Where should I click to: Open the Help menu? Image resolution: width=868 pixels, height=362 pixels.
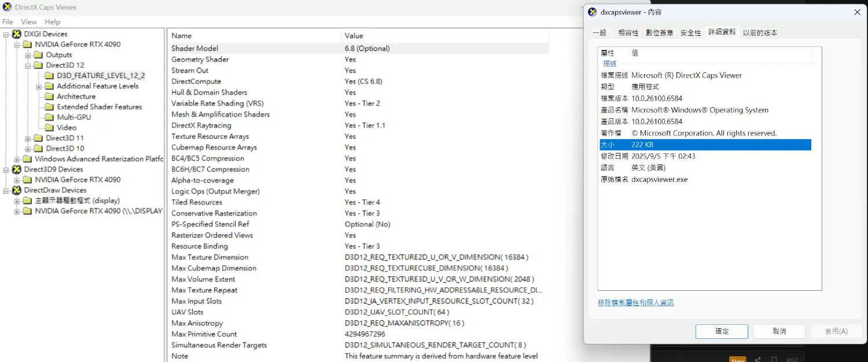point(53,22)
